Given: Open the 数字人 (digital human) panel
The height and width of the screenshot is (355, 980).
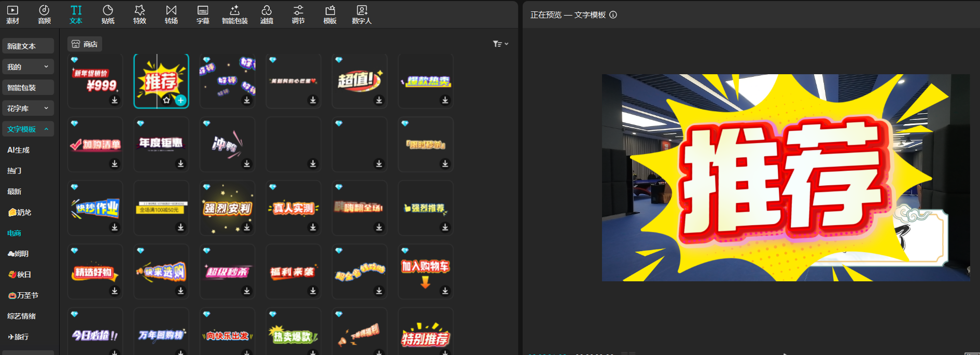Looking at the screenshot, I should coord(361,15).
